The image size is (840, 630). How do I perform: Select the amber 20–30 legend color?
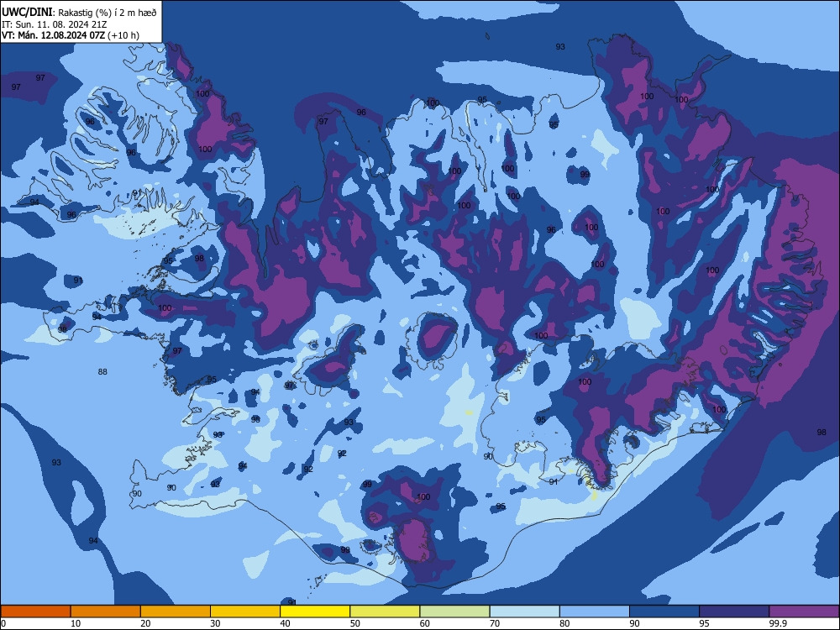coord(176,612)
